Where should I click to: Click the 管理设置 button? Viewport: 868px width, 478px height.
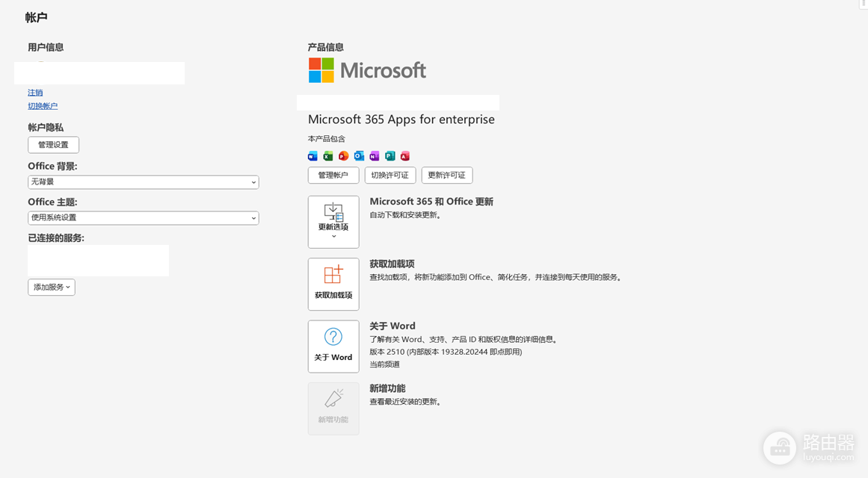[53, 145]
